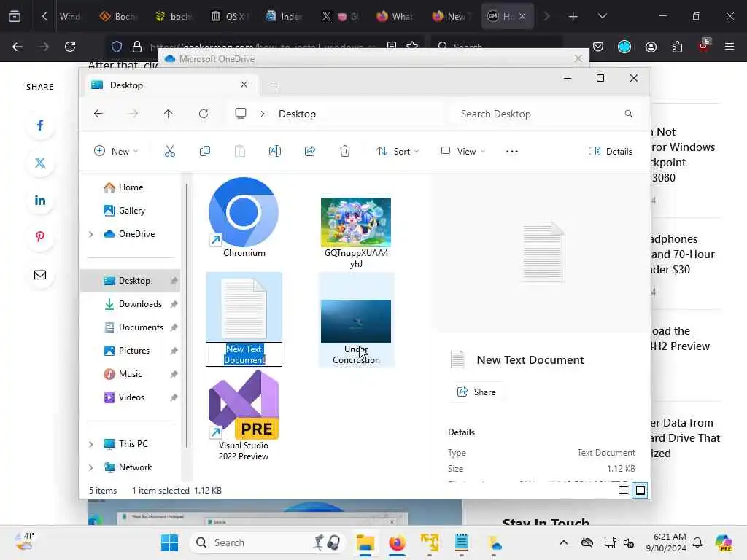The image size is (747, 560).
Task: Switch to details list view layout
Action: (623, 490)
